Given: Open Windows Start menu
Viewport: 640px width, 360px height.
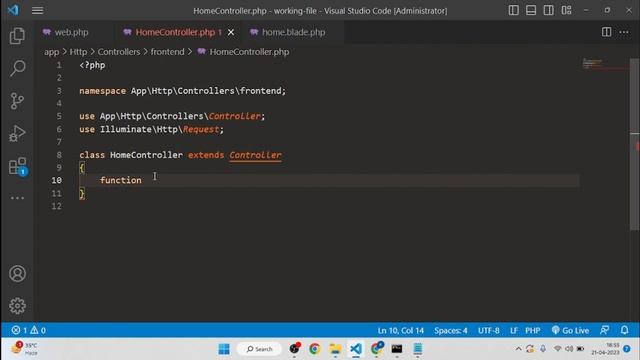Looking at the screenshot, I should pos(224,349).
